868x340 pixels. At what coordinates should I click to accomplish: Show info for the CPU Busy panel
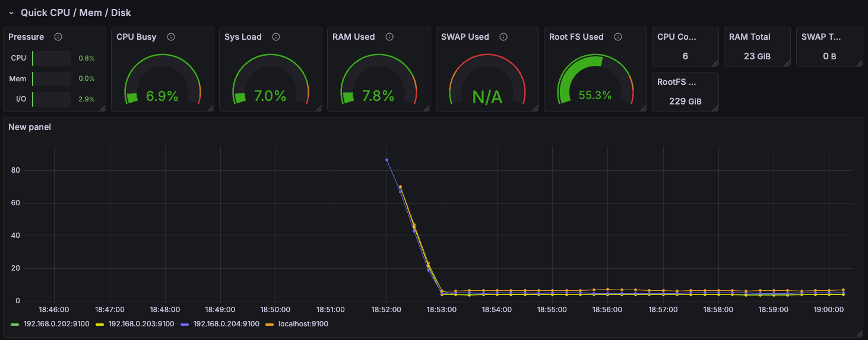(171, 37)
